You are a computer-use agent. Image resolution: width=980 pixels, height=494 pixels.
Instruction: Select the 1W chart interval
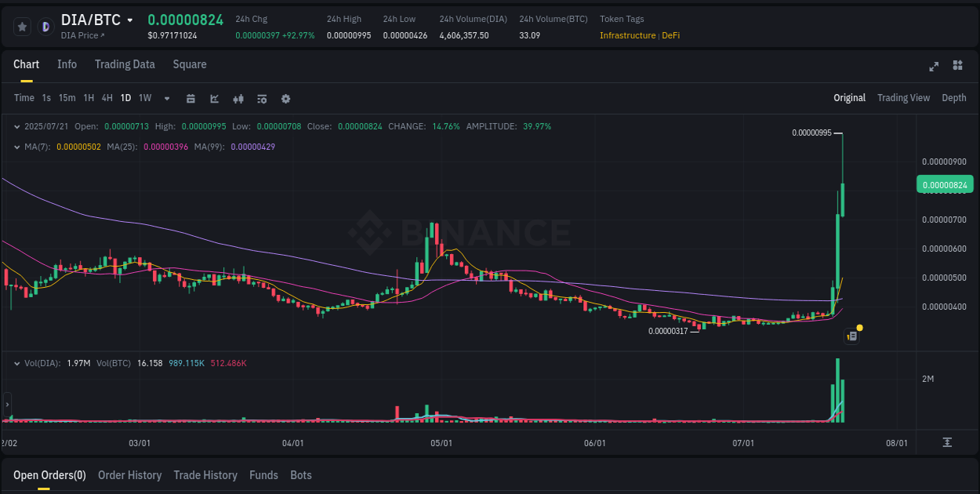[x=144, y=99]
